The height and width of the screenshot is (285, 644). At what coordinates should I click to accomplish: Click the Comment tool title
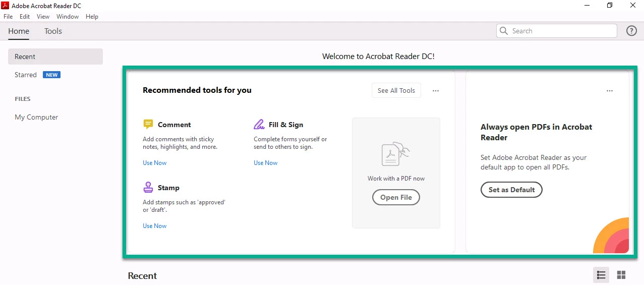174,125
